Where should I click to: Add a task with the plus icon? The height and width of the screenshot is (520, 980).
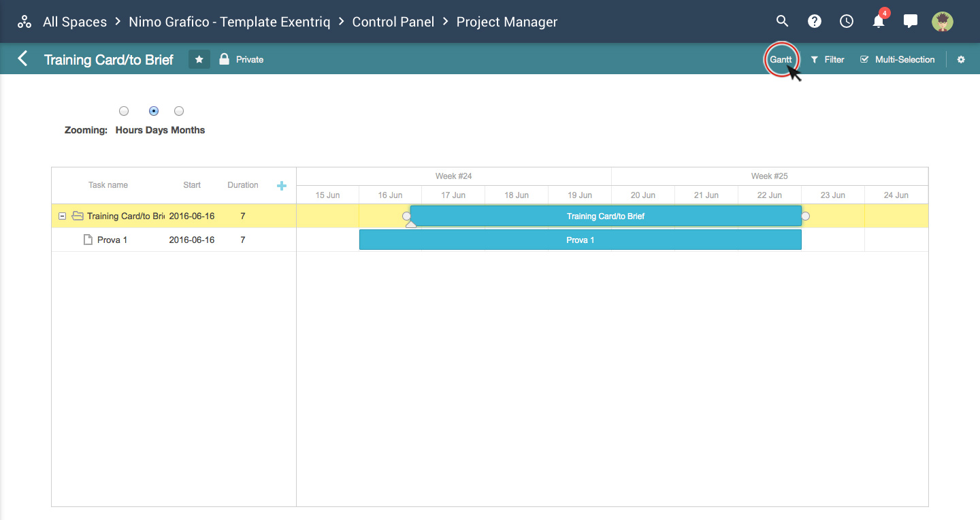click(x=282, y=186)
